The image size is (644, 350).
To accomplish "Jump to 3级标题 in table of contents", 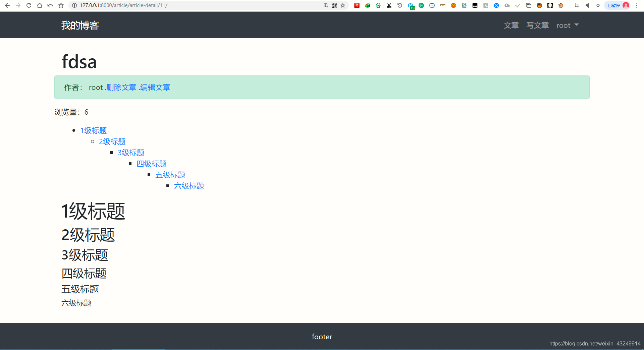I will coord(131,153).
